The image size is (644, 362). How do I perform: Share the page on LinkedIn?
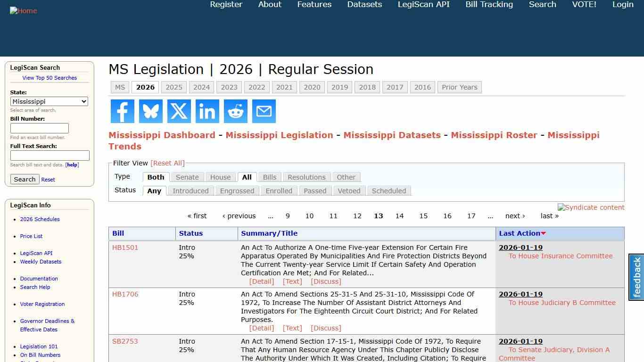[207, 111]
